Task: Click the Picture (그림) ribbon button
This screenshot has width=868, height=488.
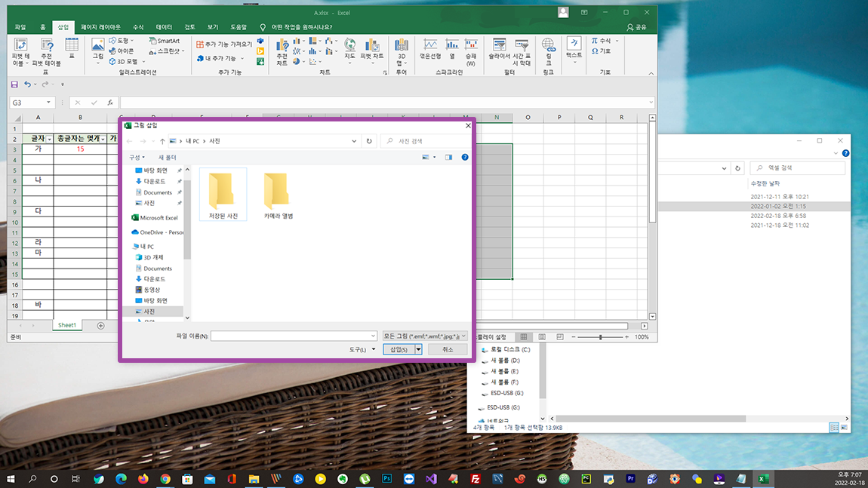Action: [x=98, y=51]
